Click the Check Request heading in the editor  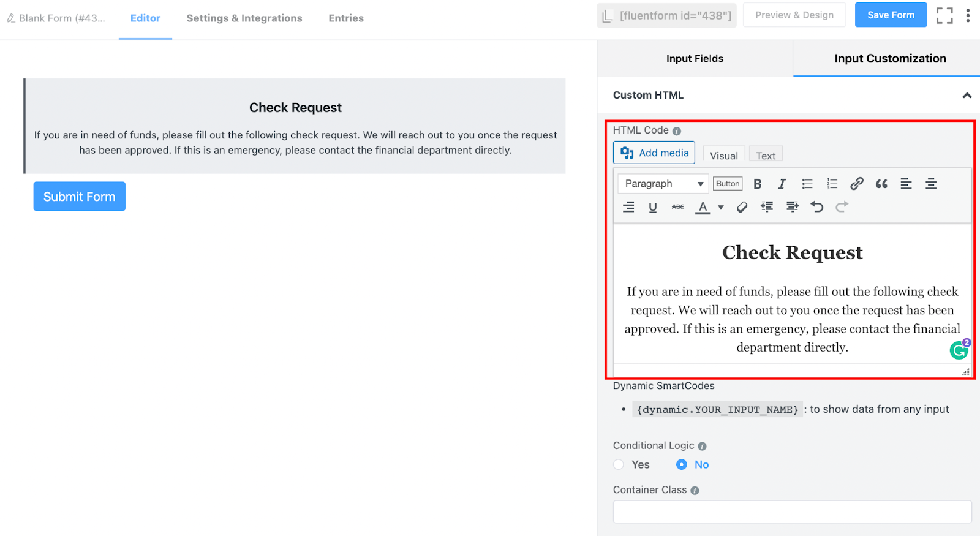tap(792, 252)
